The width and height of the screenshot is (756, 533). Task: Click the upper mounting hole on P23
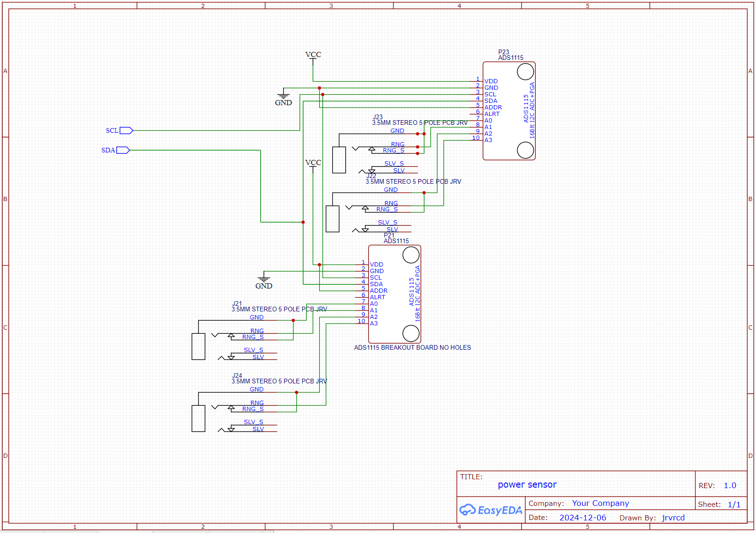point(525,72)
